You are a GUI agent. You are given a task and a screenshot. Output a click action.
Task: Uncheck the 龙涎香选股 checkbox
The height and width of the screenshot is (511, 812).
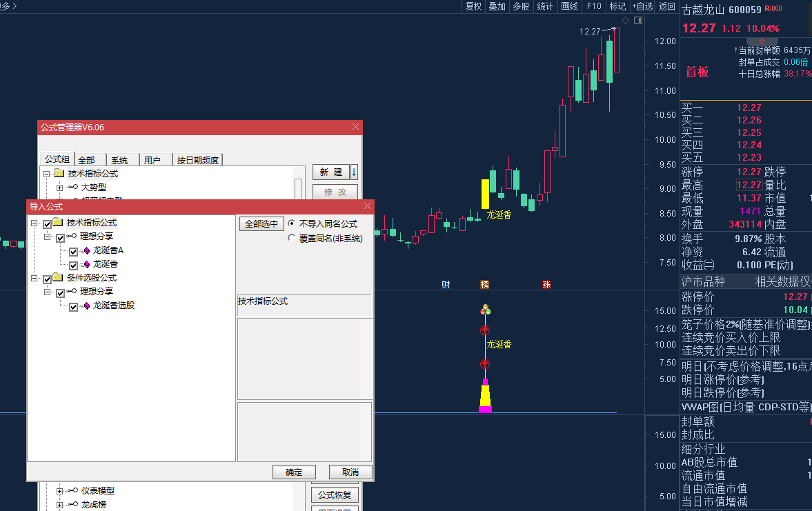[x=74, y=306]
